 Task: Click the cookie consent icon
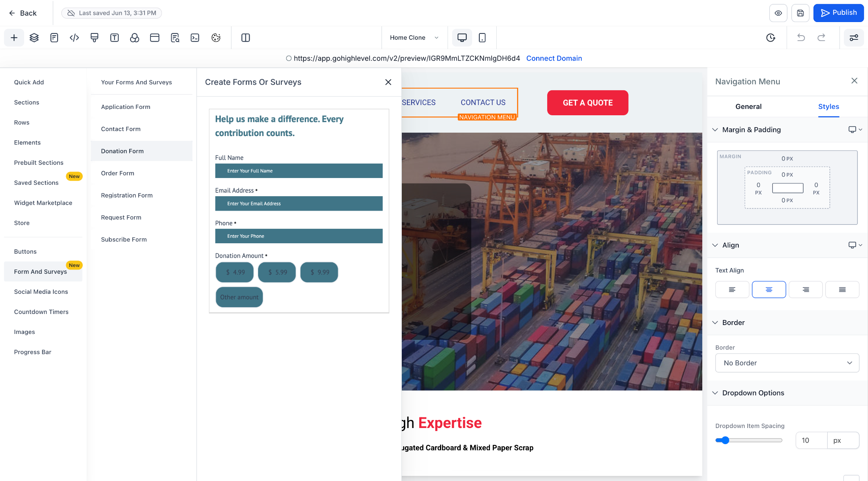[x=216, y=38]
